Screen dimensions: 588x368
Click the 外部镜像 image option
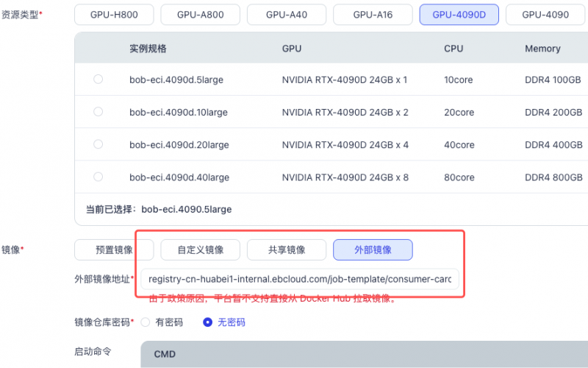point(373,250)
